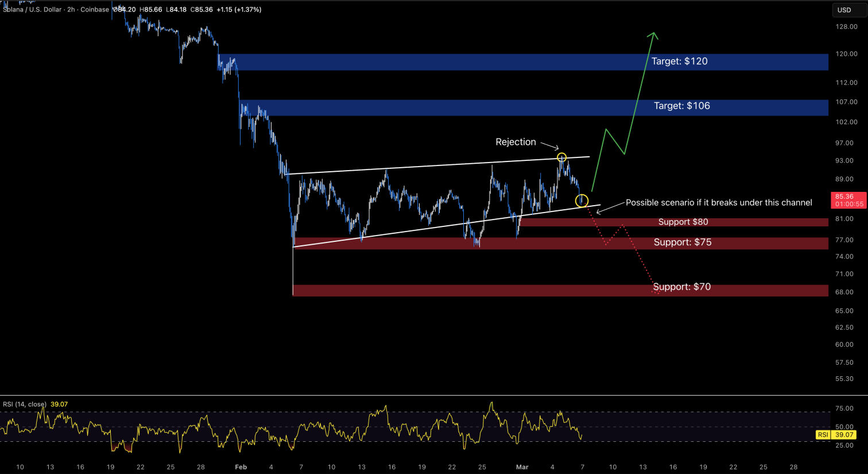Click the 112.00 price axis label
This screenshot has height=474, width=868.
click(847, 83)
